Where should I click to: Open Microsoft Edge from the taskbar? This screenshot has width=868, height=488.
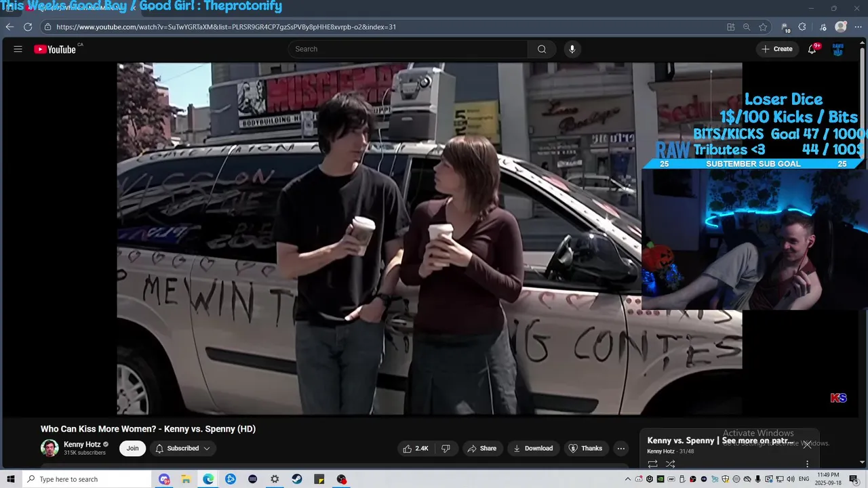pos(208,479)
